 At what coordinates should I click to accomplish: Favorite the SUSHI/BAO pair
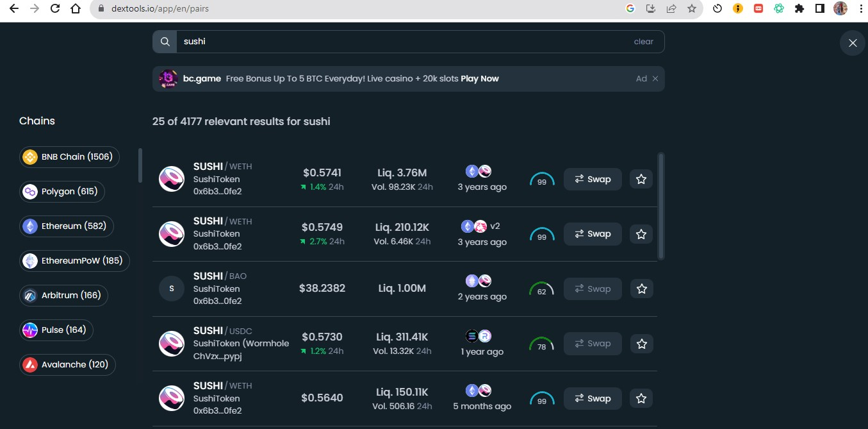pos(641,289)
